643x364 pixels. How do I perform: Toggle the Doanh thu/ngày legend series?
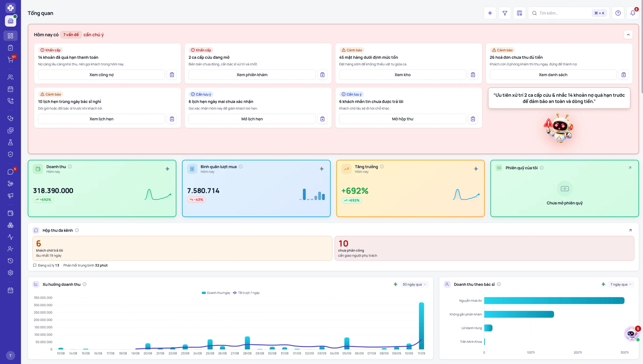[216, 293]
